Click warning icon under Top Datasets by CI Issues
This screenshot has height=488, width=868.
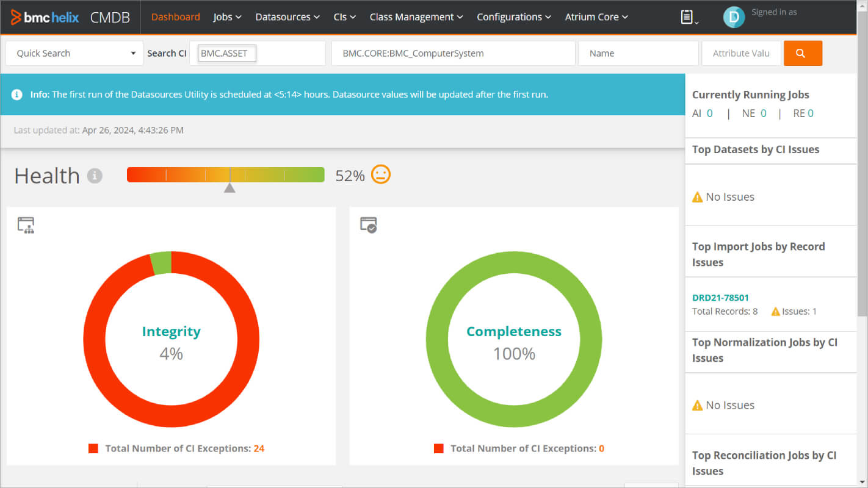point(698,197)
